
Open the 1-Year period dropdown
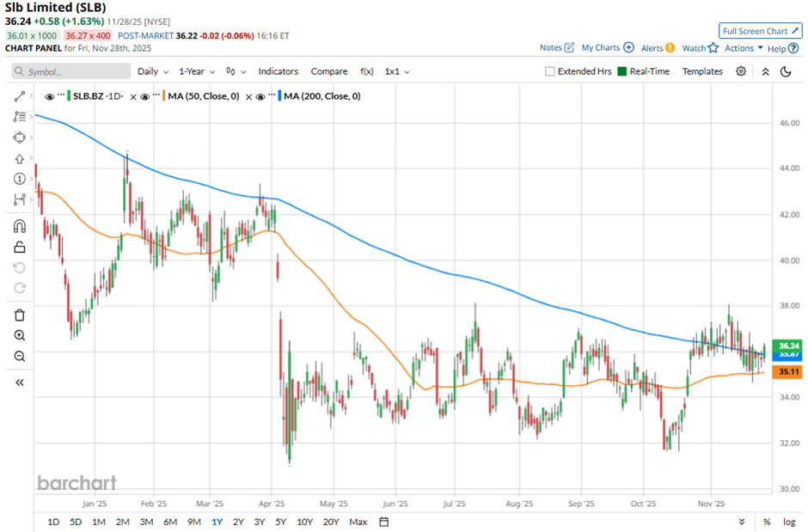(197, 71)
